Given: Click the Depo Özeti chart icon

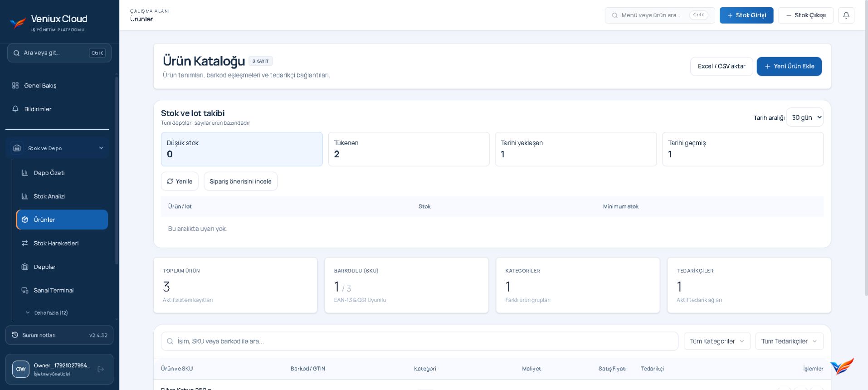Looking at the screenshot, I should pos(25,173).
